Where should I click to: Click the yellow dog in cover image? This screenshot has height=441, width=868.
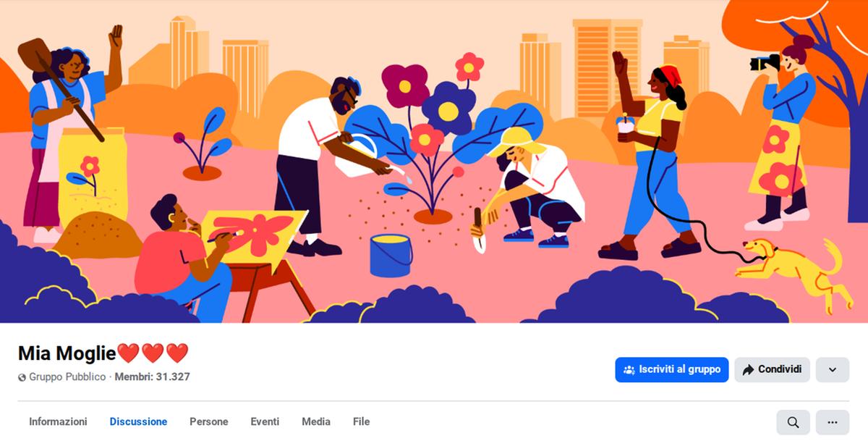tap(793, 270)
